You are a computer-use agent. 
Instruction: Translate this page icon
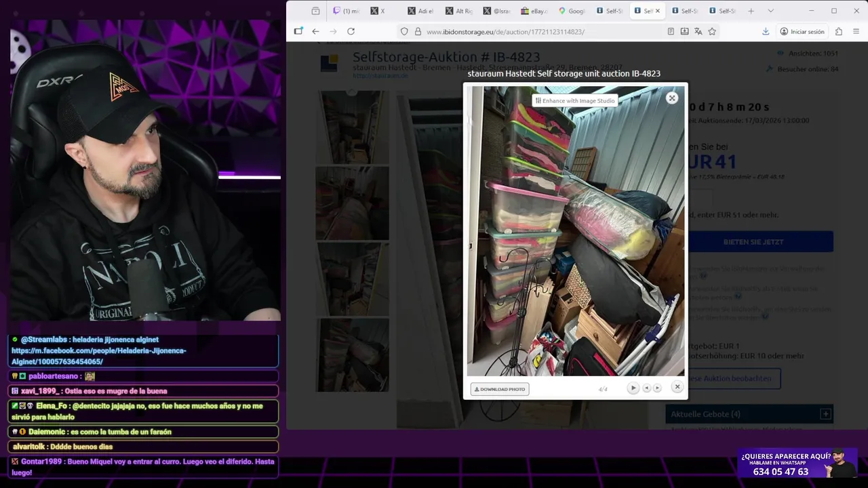pos(698,31)
